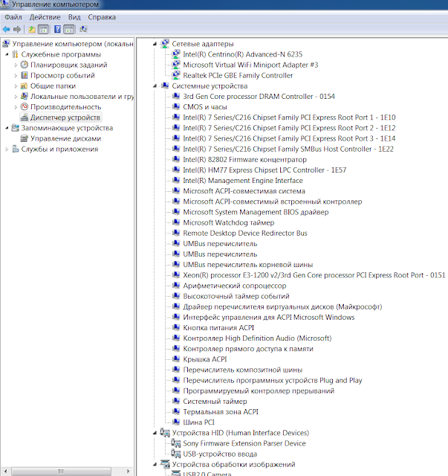Select UMBus перечислитель корневой шины
Image resolution: width=448 pixels, height=476 pixels.
[x=248, y=265]
